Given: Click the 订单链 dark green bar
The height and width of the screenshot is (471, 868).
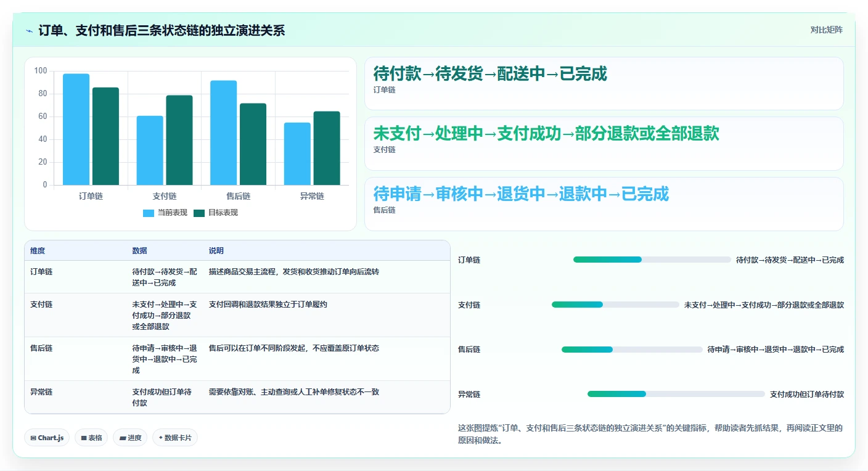Looking at the screenshot, I should pos(105,136).
